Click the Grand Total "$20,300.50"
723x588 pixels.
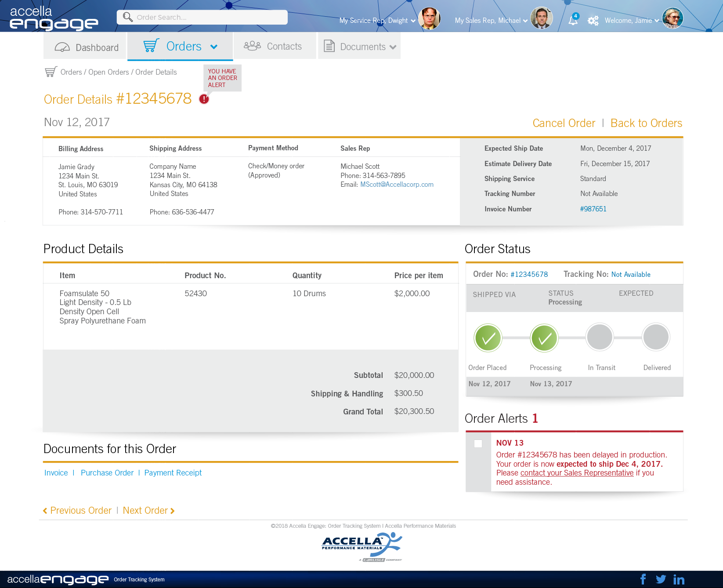coord(414,411)
